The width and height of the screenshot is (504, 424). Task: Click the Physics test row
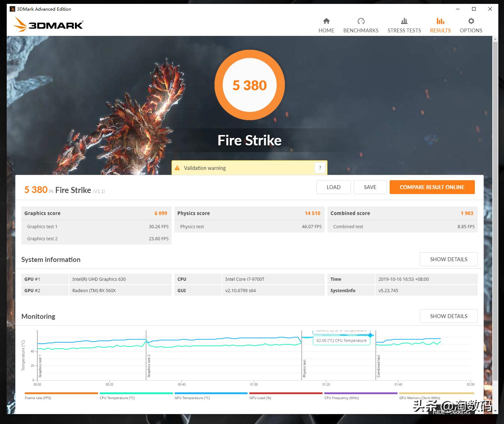tap(250, 226)
